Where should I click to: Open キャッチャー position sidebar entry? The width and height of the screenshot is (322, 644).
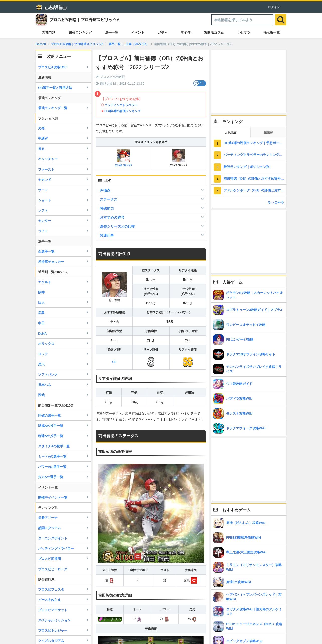coord(63,159)
